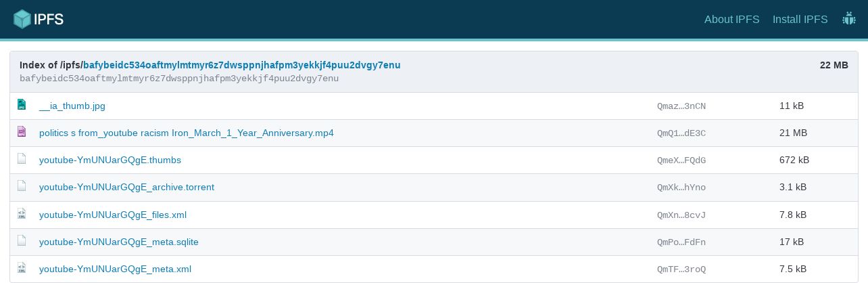Open youtube-YmUNUarGQgE_meta.sqlite
The image size is (868, 283).
coord(119,242)
